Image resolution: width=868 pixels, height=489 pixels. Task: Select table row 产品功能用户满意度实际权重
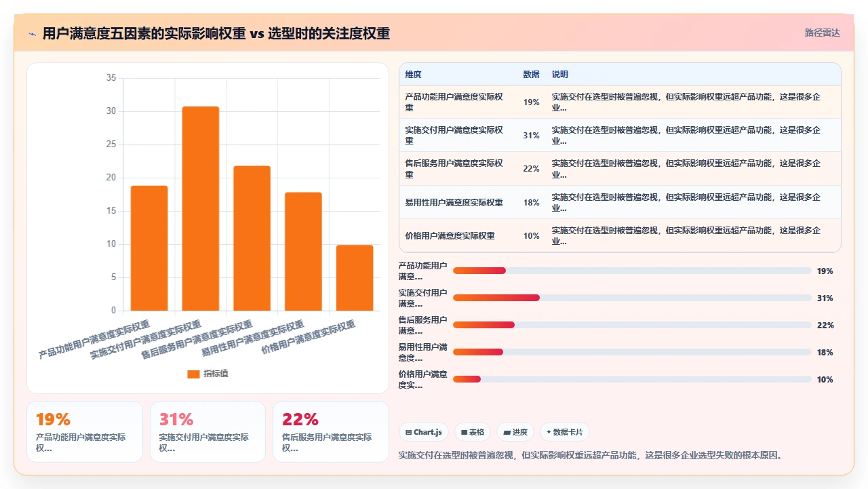620,102
